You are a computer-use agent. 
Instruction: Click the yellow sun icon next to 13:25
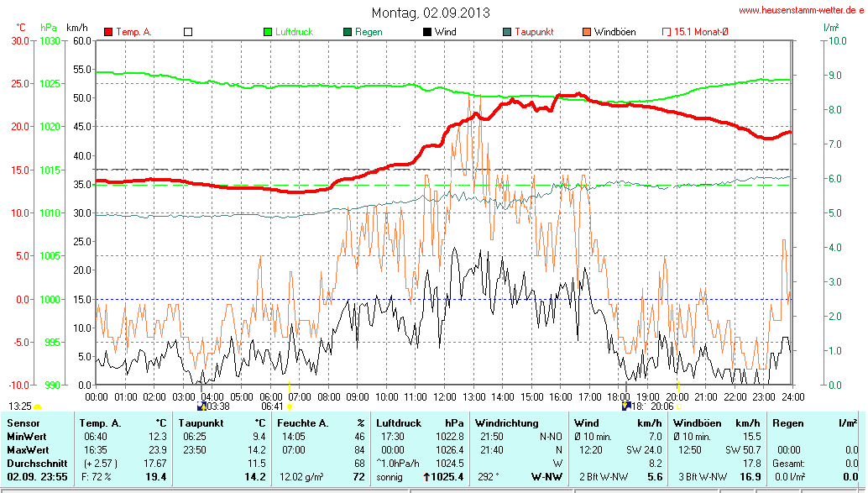click(x=38, y=406)
